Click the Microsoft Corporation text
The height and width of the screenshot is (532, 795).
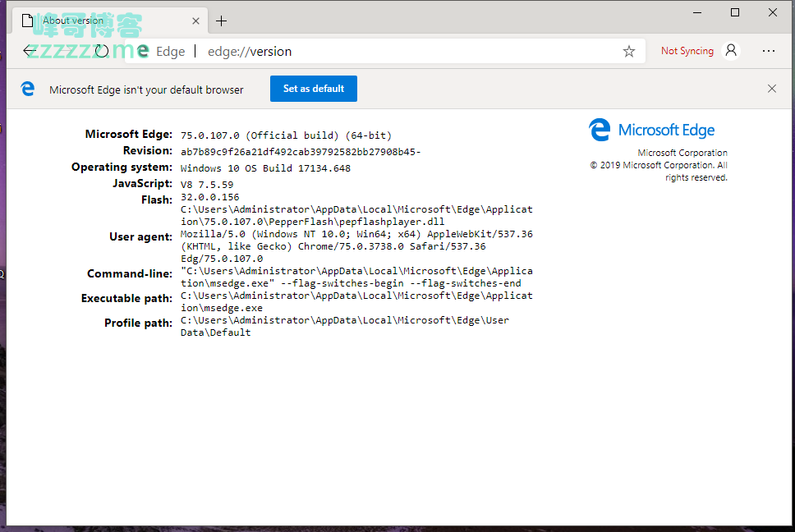pyautogui.click(x=682, y=153)
